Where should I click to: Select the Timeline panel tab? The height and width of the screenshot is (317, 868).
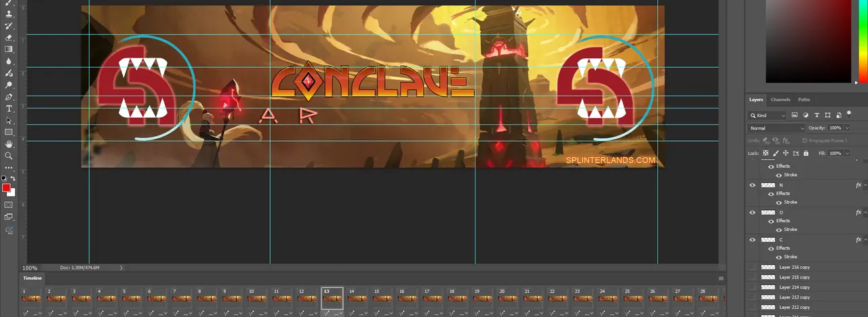point(33,278)
